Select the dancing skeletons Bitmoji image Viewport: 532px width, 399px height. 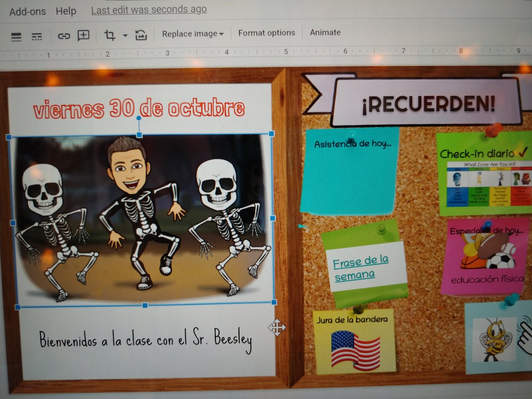(141, 219)
